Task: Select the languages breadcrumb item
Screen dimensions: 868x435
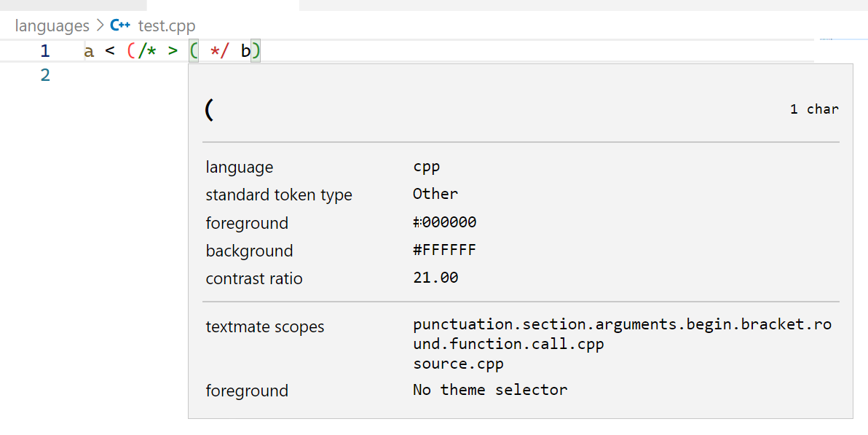Action: point(51,26)
